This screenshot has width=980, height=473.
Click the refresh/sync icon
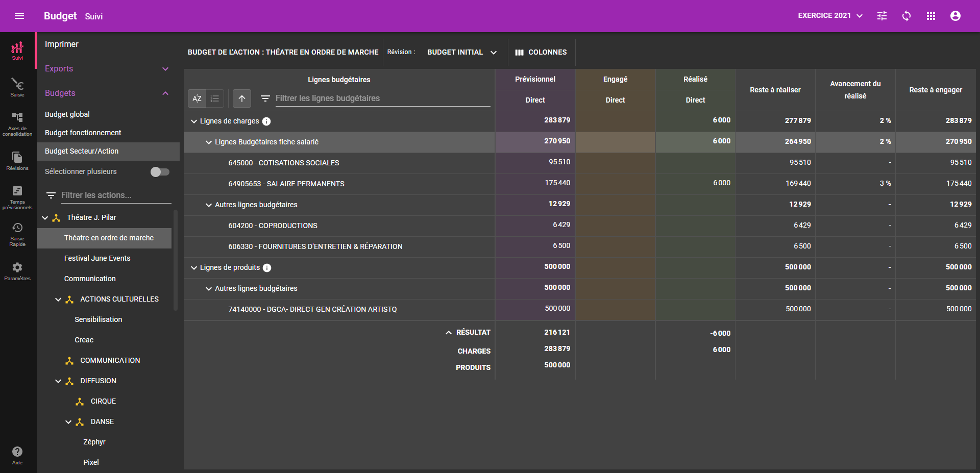906,16
